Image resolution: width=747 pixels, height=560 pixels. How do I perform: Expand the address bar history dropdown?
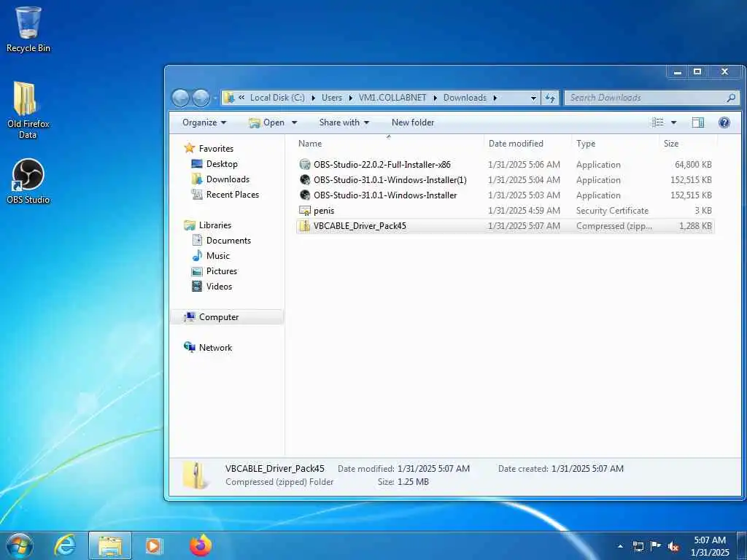(x=533, y=98)
